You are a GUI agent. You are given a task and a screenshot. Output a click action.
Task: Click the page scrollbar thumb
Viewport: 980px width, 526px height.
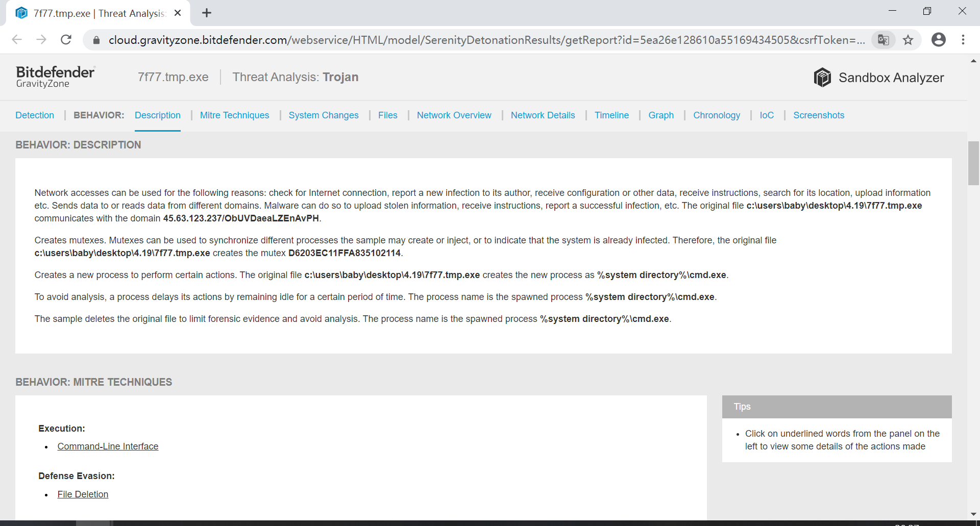(x=973, y=163)
